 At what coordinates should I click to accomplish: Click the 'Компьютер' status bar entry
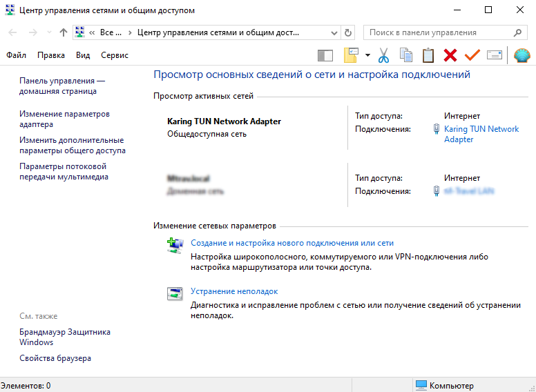(445, 386)
